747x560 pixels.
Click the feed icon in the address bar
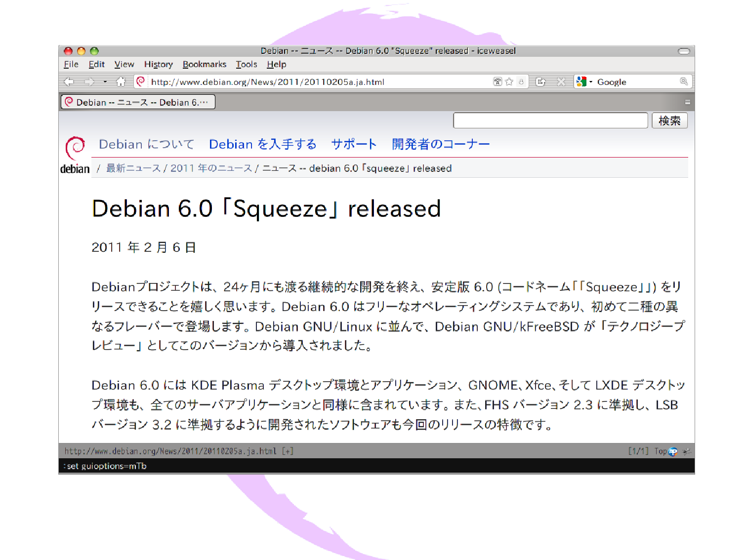(498, 82)
